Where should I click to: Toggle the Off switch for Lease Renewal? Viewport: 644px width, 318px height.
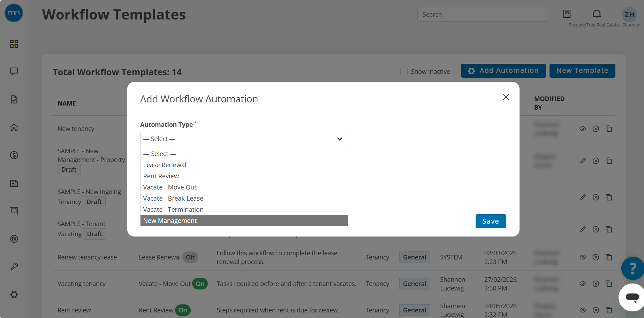pos(190,257)
